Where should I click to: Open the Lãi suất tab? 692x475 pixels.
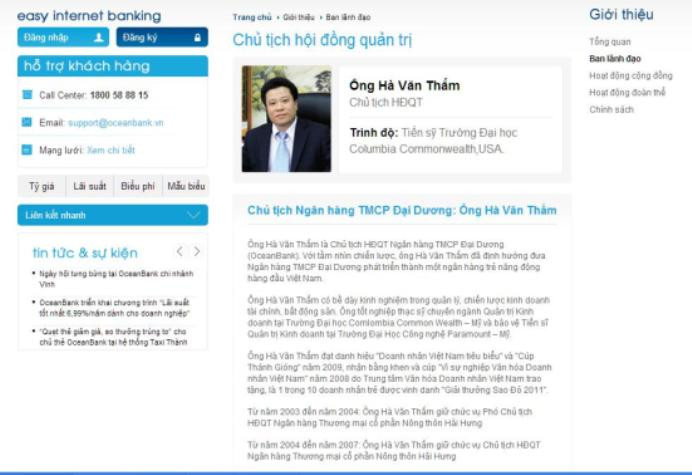(x=90, y=186)
